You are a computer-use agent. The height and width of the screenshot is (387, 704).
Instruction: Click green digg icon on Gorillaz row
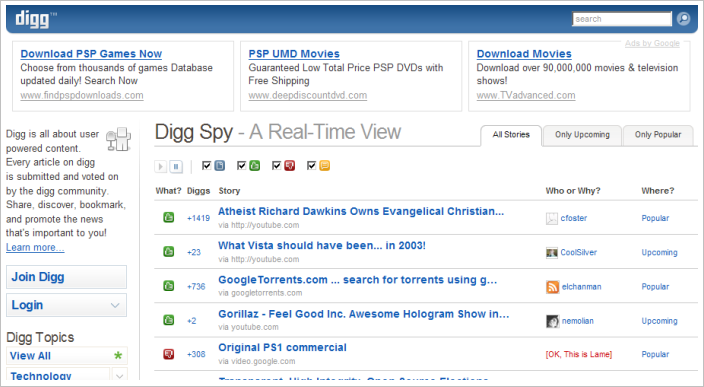(168, 320)
